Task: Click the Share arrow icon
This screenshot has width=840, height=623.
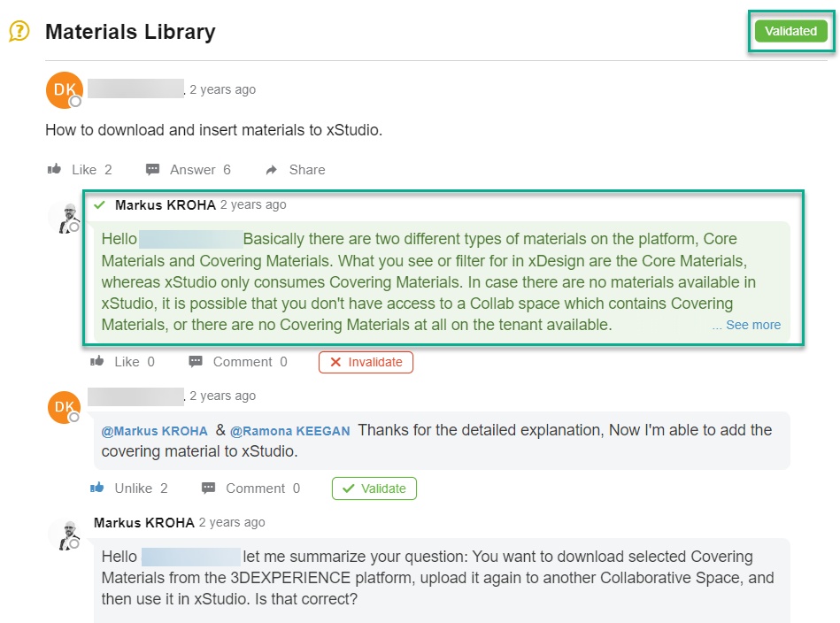Action: point(273,169)
